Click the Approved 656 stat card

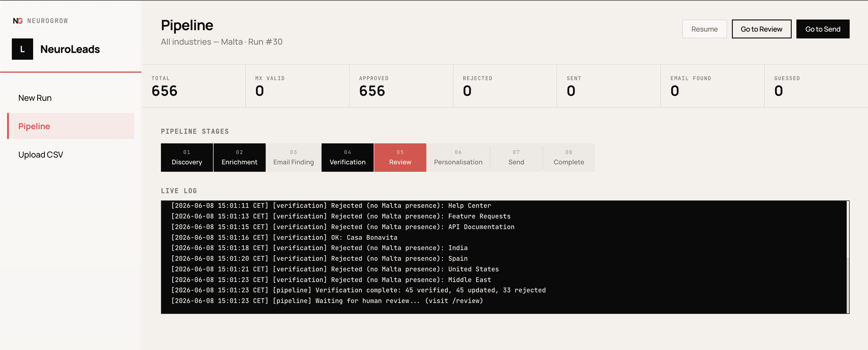(x=401, y=86)
